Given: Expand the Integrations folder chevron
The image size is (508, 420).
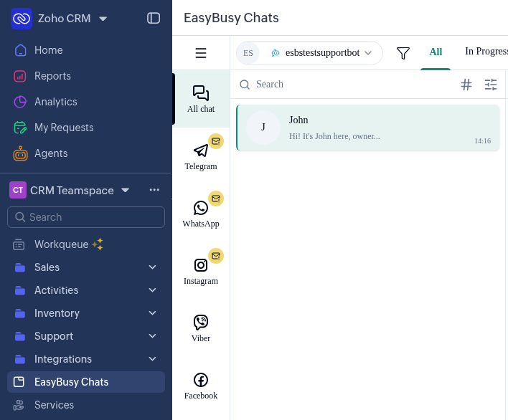Looking at the screenshot, I should coord(152,359).
